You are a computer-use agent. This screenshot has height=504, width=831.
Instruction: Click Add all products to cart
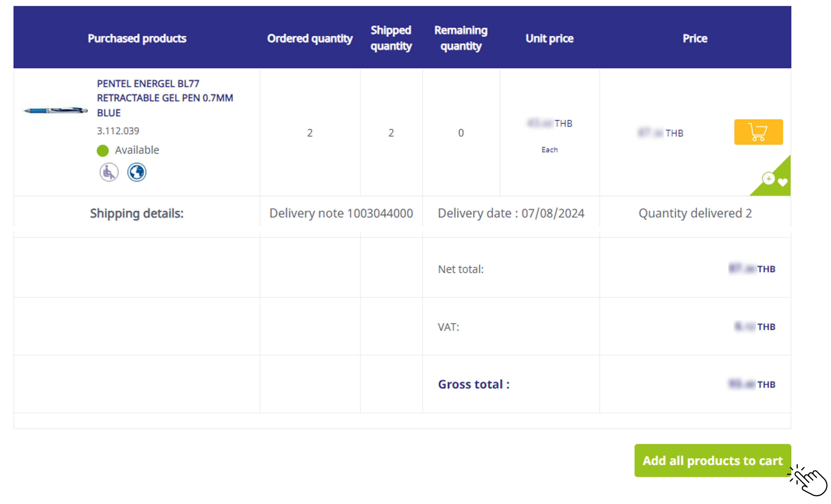[712, 461]
